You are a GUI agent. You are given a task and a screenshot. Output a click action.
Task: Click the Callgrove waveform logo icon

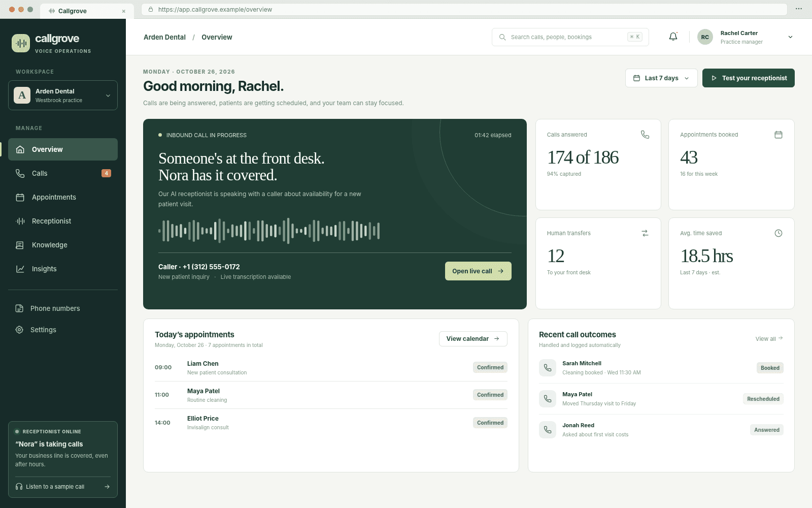(21, 43)
